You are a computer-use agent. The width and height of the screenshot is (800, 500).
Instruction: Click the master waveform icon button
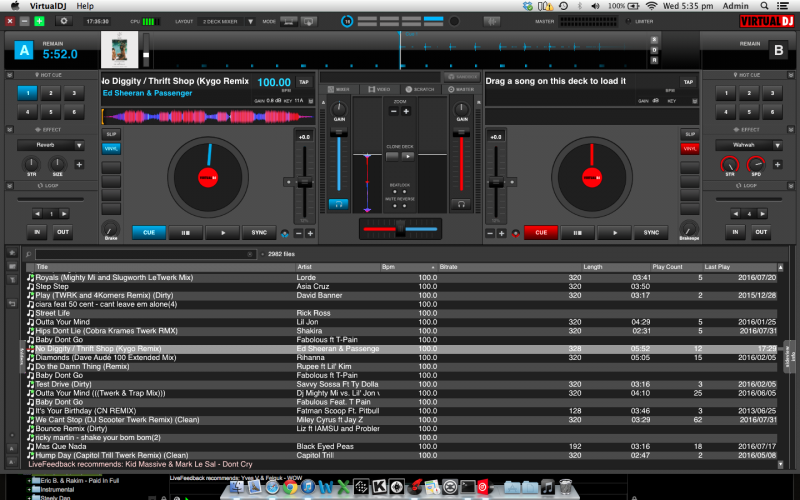492,21
